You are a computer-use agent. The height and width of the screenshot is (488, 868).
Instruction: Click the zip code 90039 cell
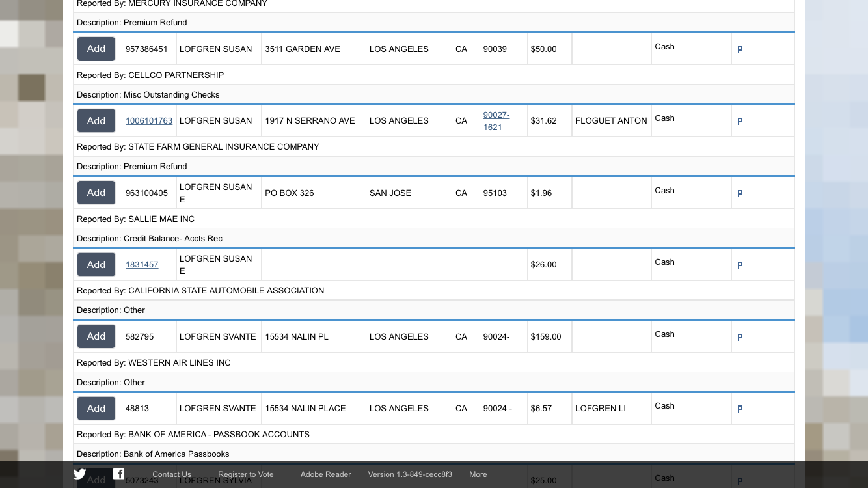pos(503,49)
